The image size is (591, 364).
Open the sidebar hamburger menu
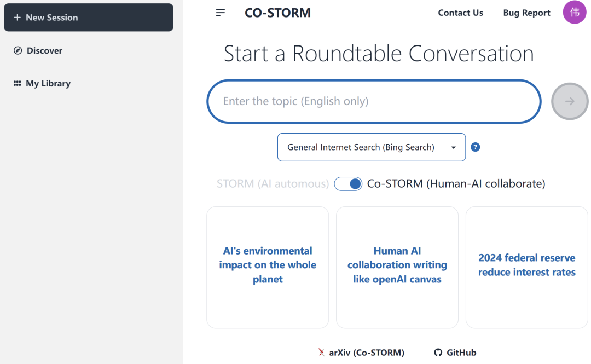click(221, 12)
